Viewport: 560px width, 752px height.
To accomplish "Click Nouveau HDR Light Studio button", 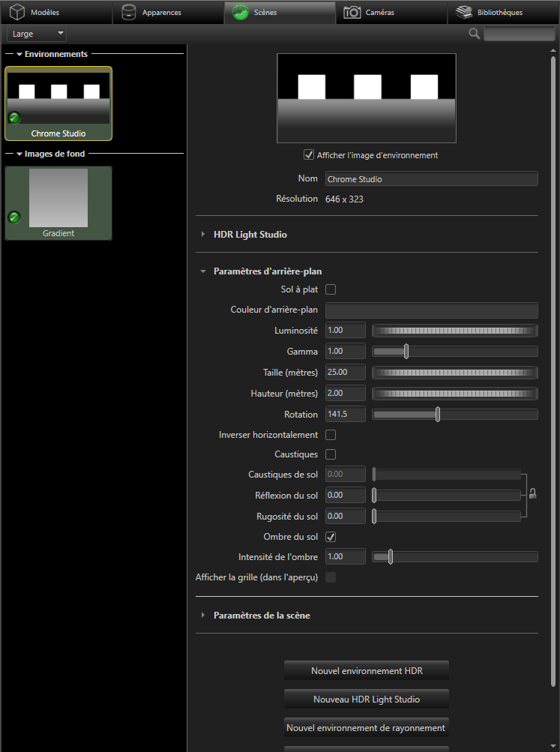I will 367,699.
